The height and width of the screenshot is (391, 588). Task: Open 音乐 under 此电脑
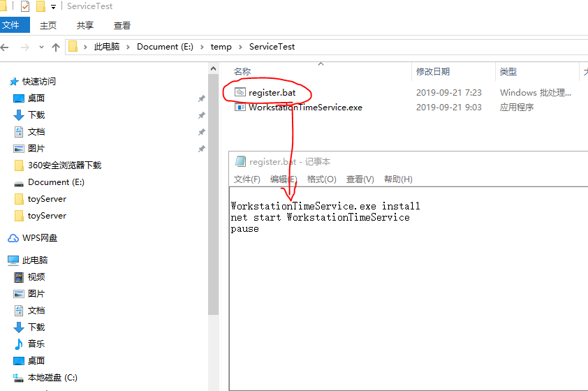[36, 344]
